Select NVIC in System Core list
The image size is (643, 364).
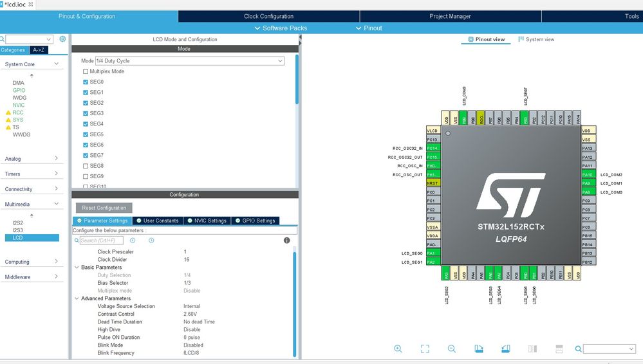pos(19,105)
